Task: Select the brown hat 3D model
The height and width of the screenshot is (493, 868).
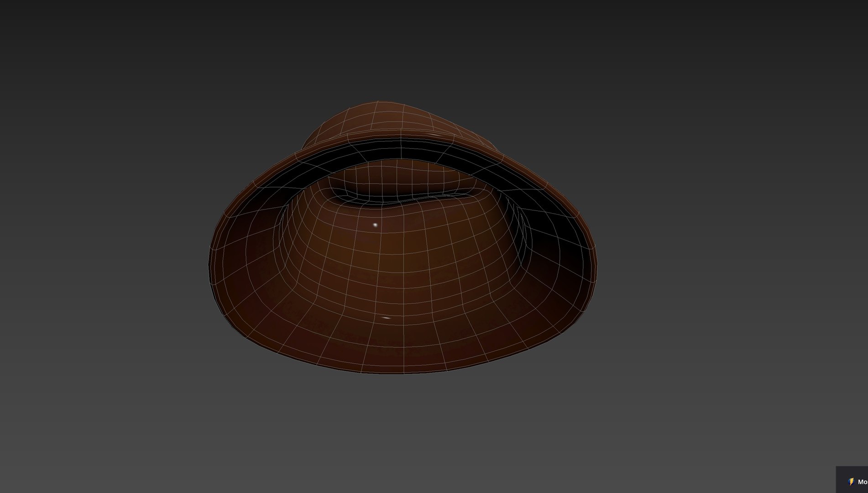Action: click(x=403, y=237)
